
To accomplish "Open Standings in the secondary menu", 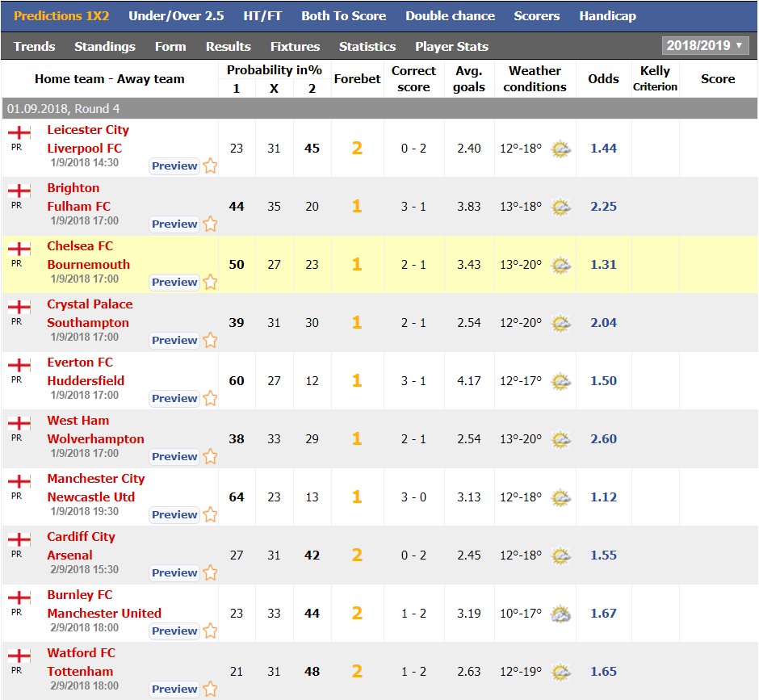I will [105, 47].
